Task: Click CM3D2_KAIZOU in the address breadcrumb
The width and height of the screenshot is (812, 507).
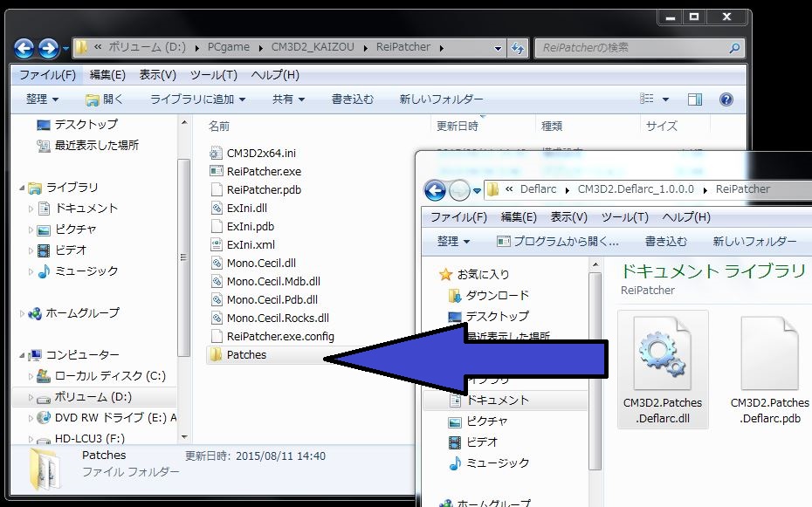Action: coord(313,47)
